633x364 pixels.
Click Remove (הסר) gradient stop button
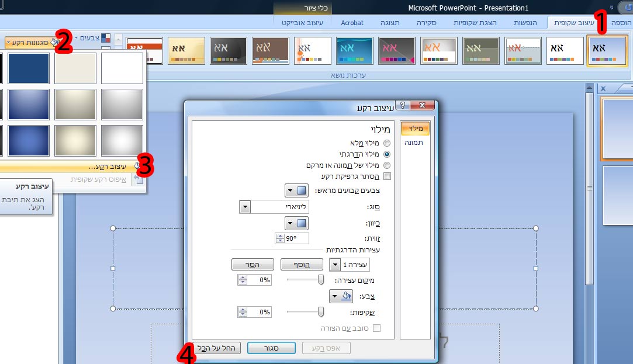pyautogui.click(x=252, y=265)
